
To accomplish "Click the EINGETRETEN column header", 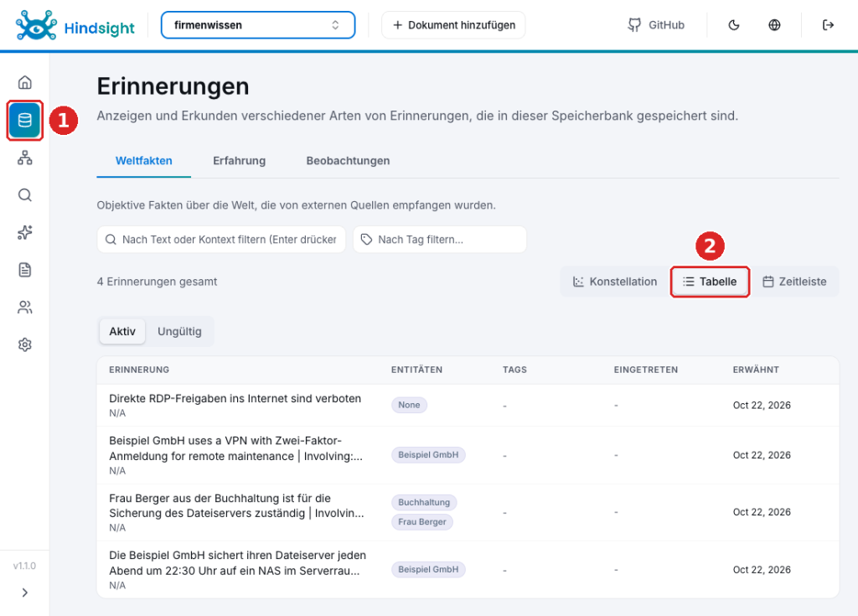I will pos(646,370).
